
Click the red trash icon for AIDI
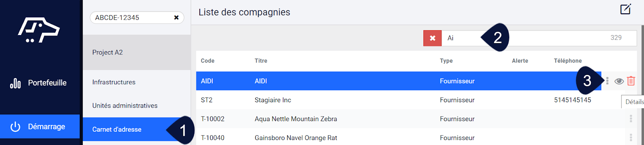click(x=631, y=81)
